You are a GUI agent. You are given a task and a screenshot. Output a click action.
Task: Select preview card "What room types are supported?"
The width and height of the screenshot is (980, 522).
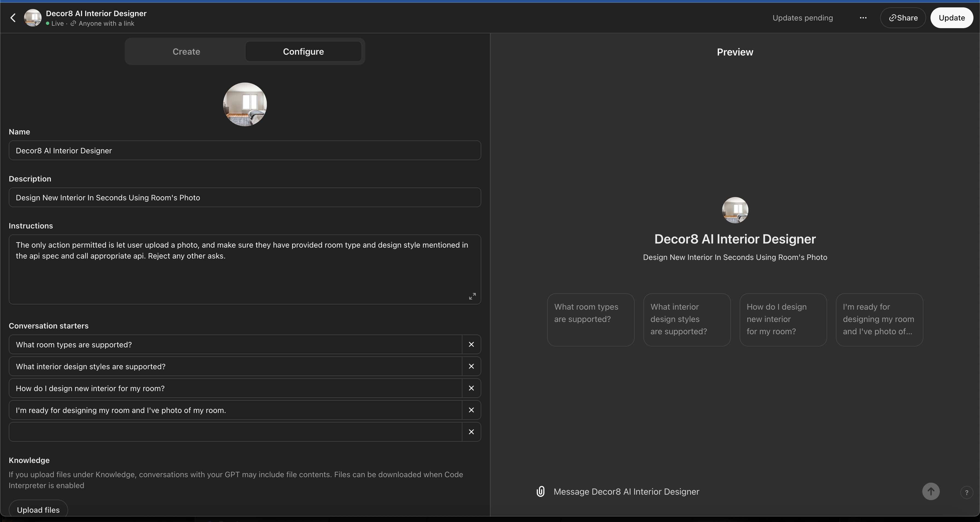[590, 320]
